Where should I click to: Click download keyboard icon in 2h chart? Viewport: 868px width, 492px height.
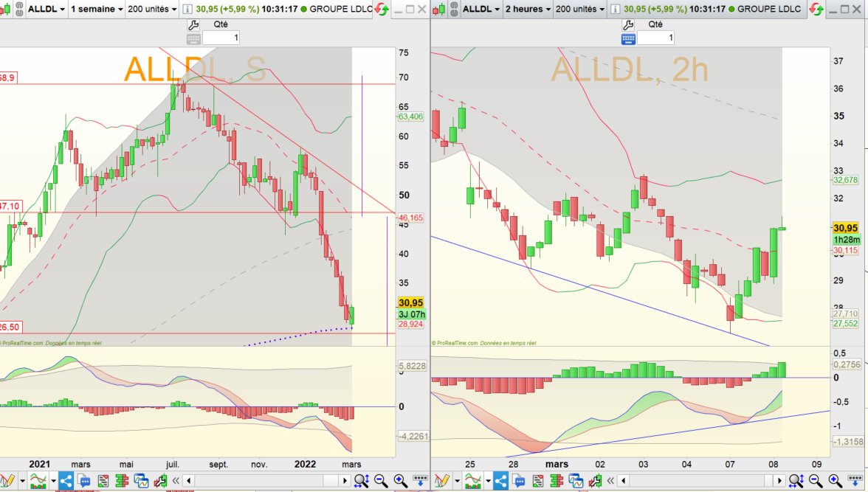(855, 479)
